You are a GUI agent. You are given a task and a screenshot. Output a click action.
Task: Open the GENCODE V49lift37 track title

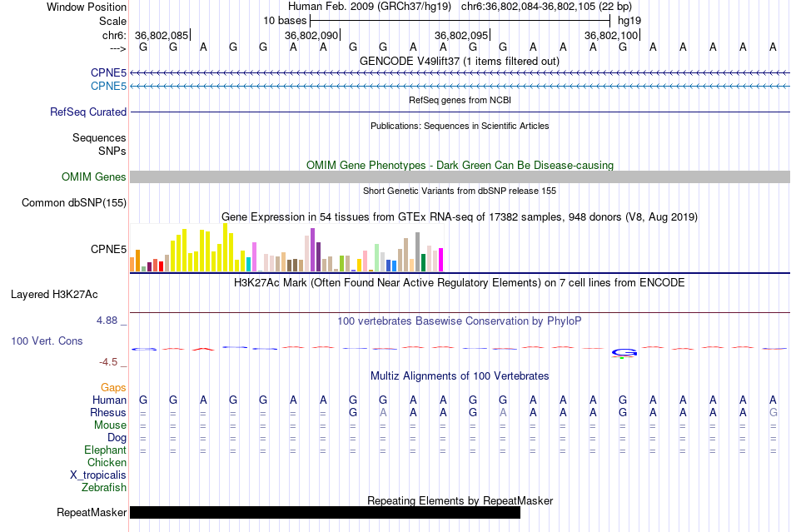pos(459,61)
